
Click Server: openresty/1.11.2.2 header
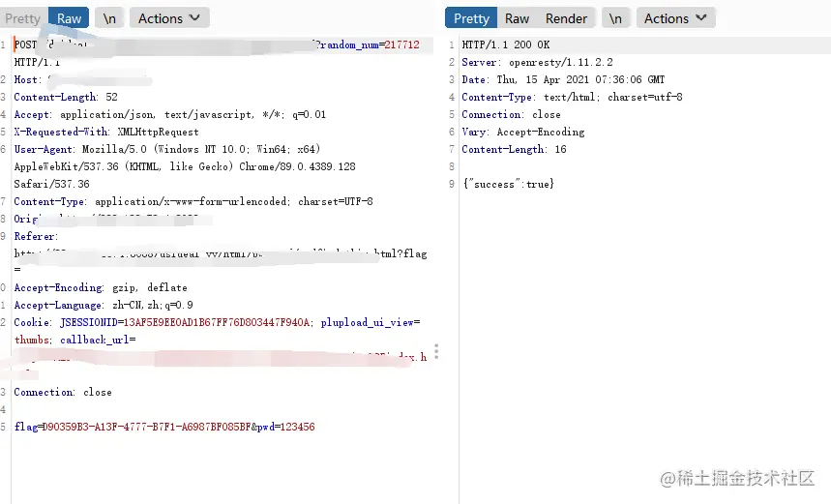click(x=537, y=63)
